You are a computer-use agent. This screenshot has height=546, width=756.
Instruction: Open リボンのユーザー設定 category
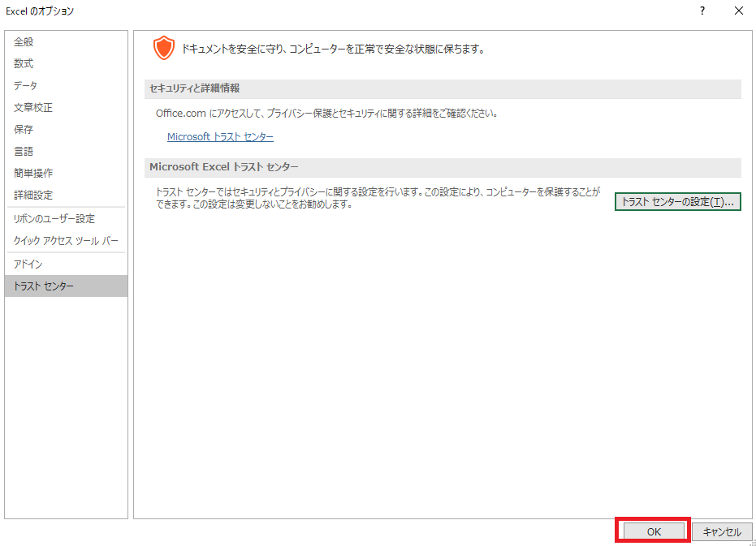pos(66,219)
